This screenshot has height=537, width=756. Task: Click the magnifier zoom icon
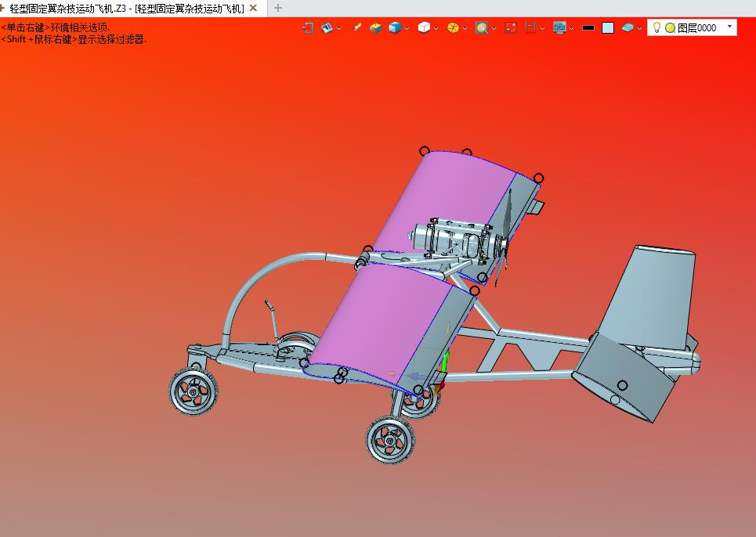[481, 27]
